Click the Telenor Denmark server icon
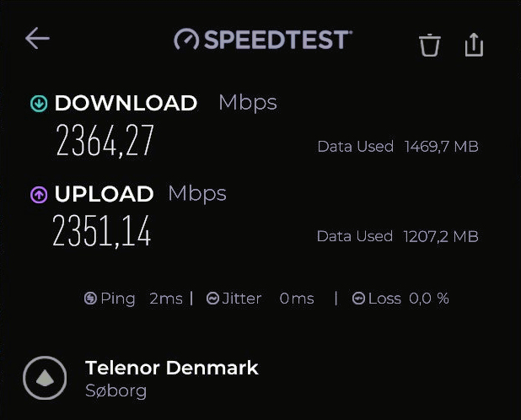The height and width of the screenshot is (420, 521). click(x=45, y=378)
